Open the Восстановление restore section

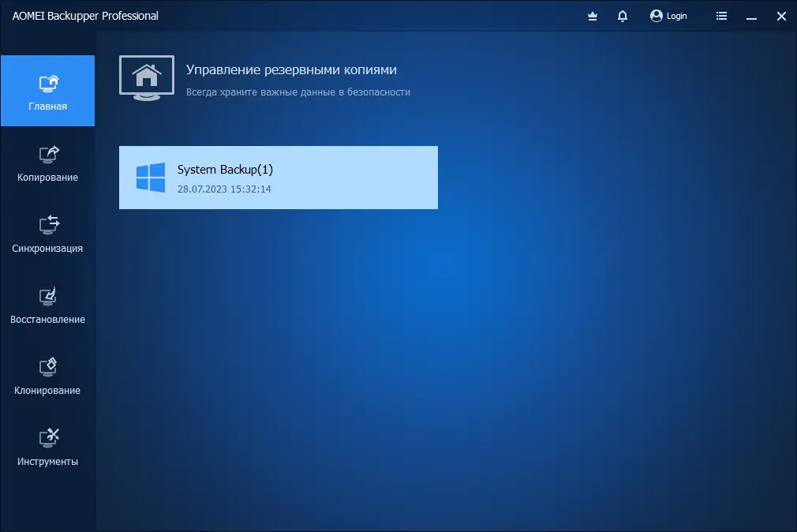tap(48, 305)
